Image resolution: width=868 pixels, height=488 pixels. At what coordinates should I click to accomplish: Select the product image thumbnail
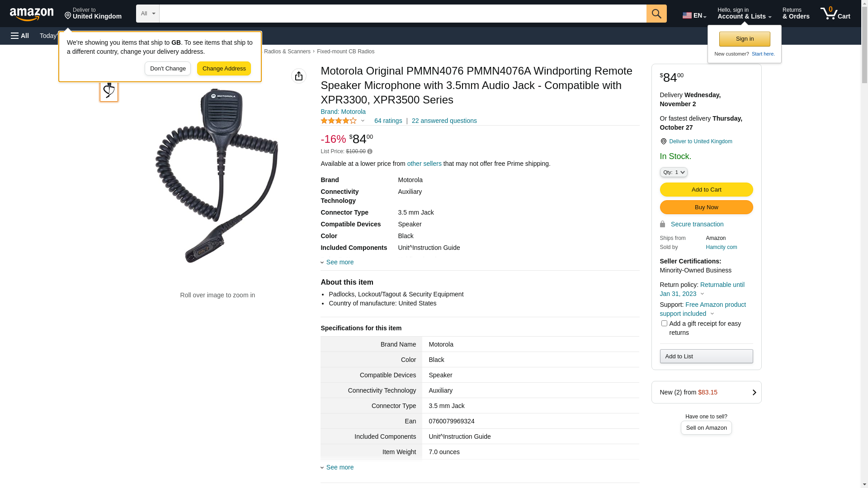point(109,91)
